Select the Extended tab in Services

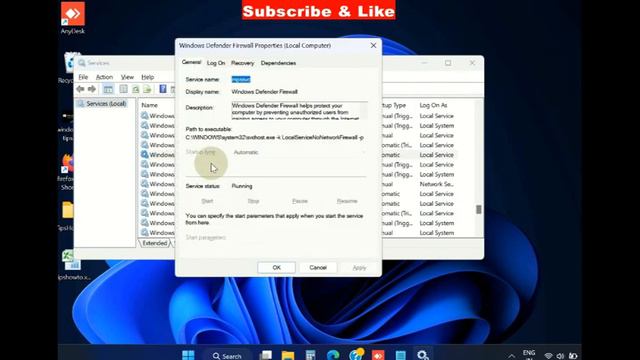tap(155, 243)
